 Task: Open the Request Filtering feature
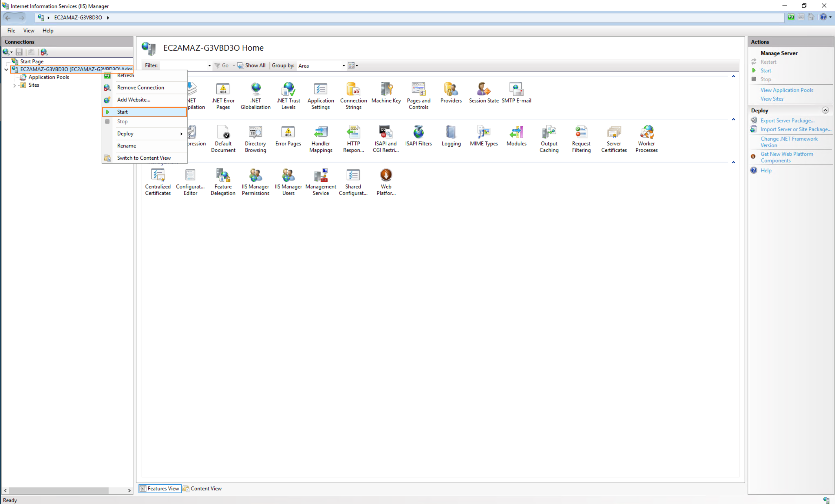(x=581, y=139)
